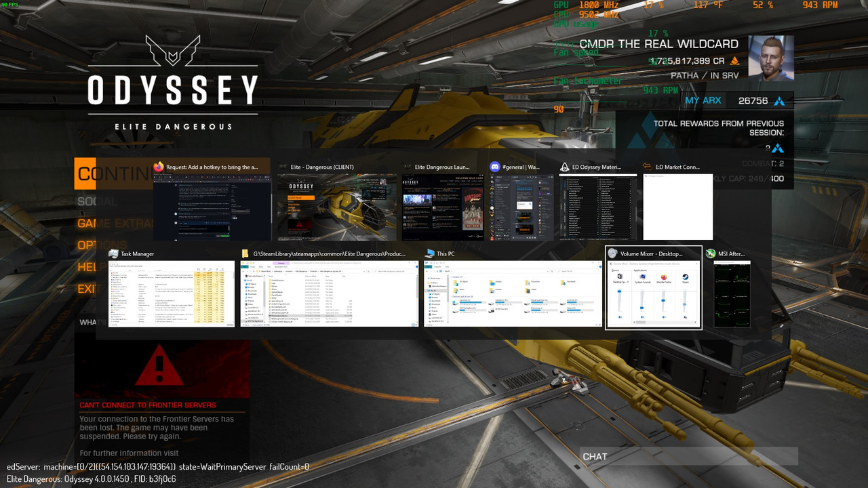Click the This PC icon on its window preview

tap(429, 253)
